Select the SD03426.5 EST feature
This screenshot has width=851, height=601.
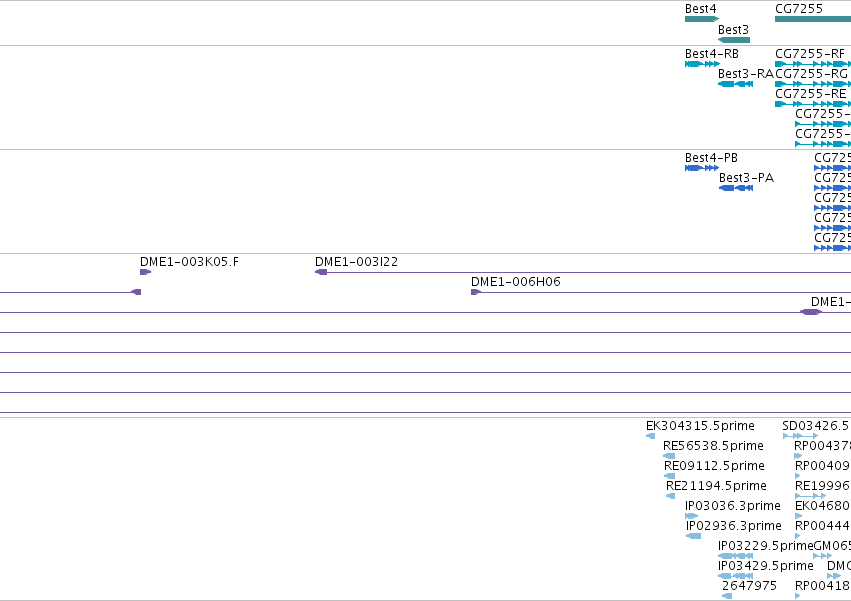800,436
